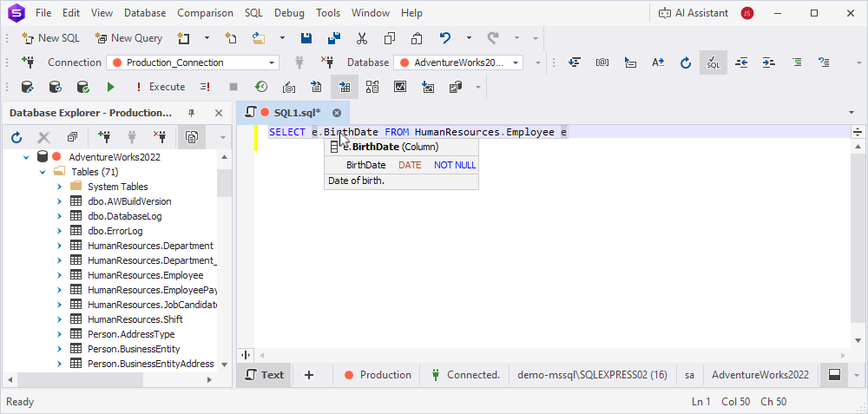This screenshot has height=414, width=868.
Task: Click the Cut scissors icon
Action: click(x=361, y=38)
